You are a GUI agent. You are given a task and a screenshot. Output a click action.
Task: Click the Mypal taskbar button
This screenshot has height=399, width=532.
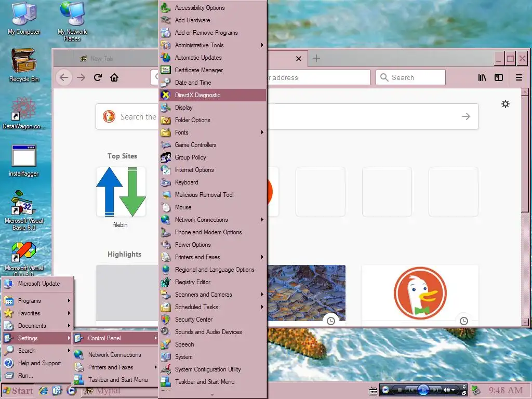119,391
